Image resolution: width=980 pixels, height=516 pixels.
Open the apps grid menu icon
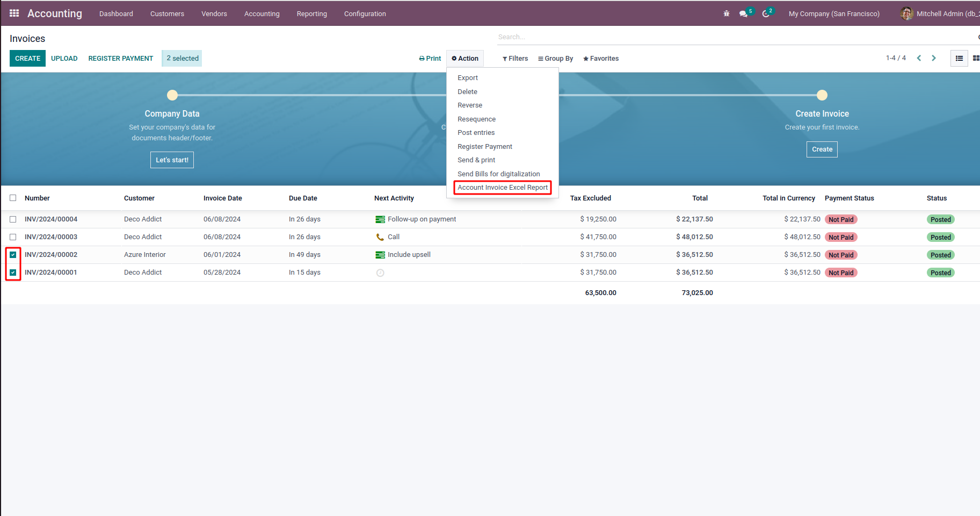[14, 13]
